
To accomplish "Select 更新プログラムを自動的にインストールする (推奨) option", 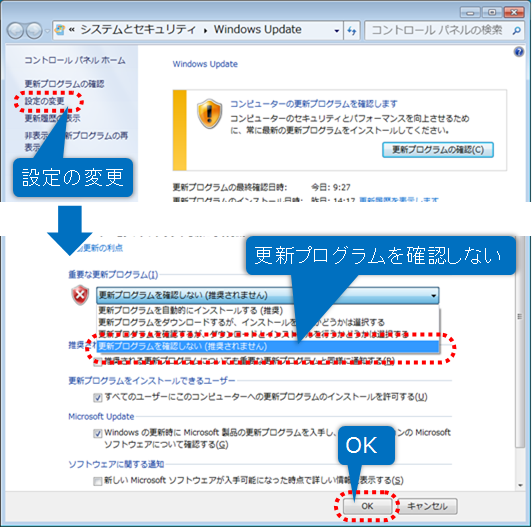I will [x=268, y=310].
